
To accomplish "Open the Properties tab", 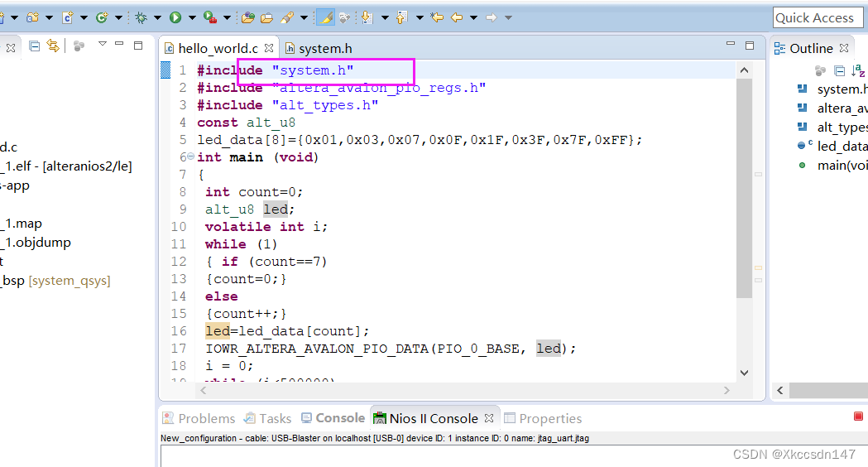I will 543,418.
